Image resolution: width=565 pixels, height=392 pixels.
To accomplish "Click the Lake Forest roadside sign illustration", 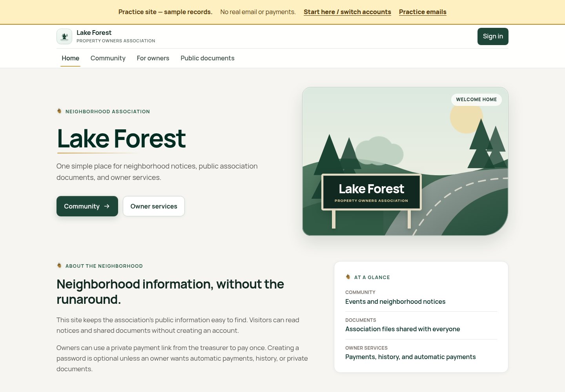I will tap(372, 192).
